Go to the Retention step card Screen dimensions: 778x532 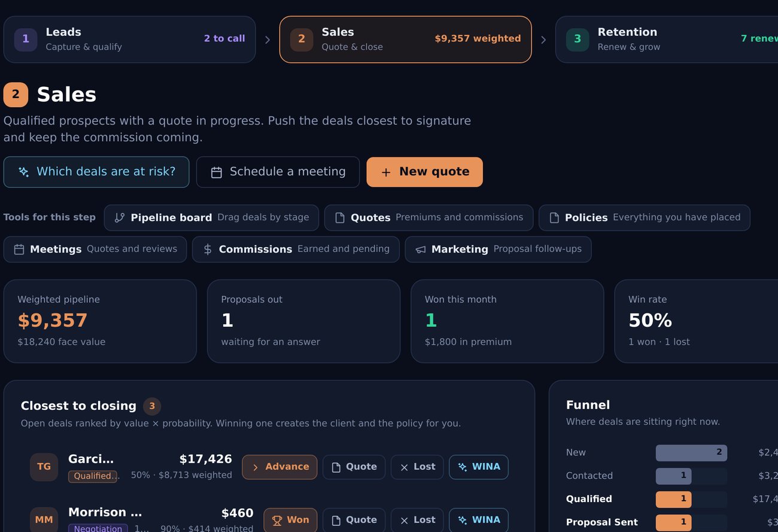667,39
